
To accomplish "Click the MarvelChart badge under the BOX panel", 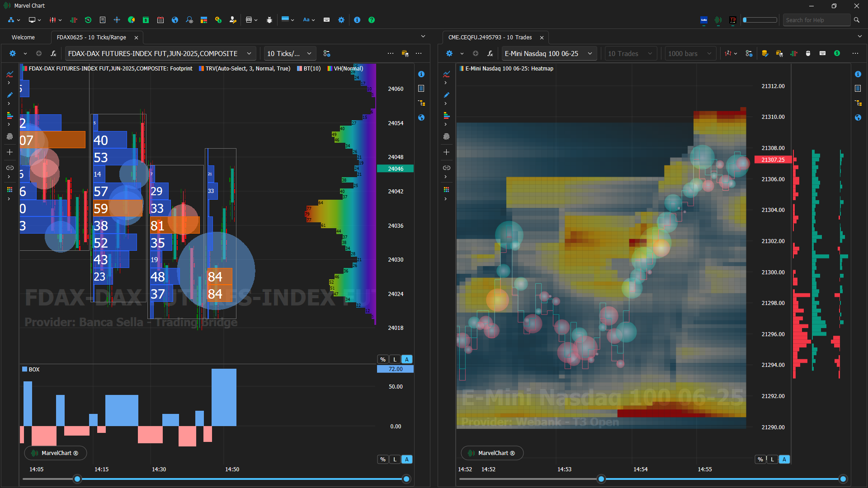I will click(x=55, y=453).
